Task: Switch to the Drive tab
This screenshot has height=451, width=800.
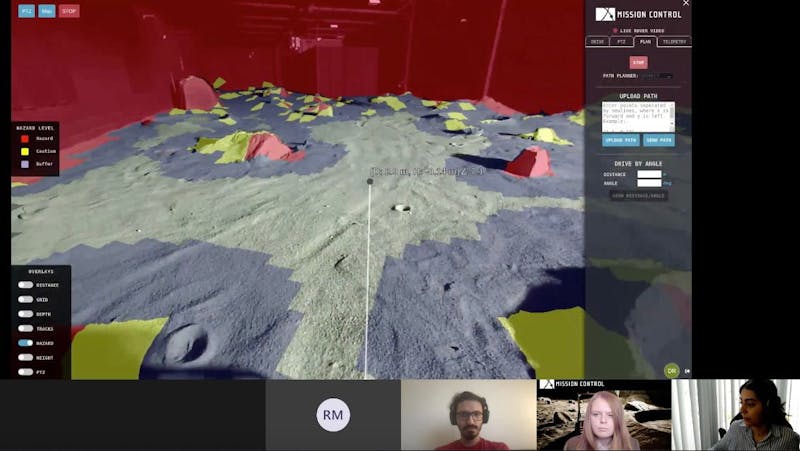Action: click(597, 42)
